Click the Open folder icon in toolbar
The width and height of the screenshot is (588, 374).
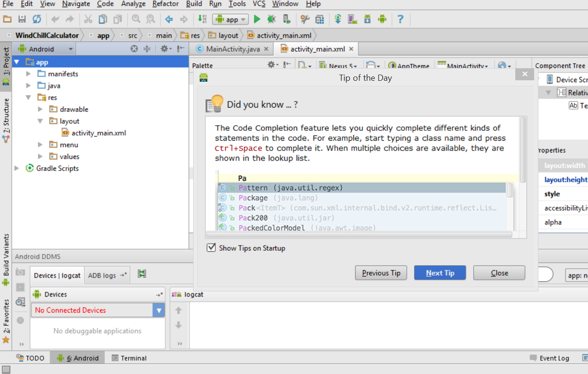tap(8, 19)
